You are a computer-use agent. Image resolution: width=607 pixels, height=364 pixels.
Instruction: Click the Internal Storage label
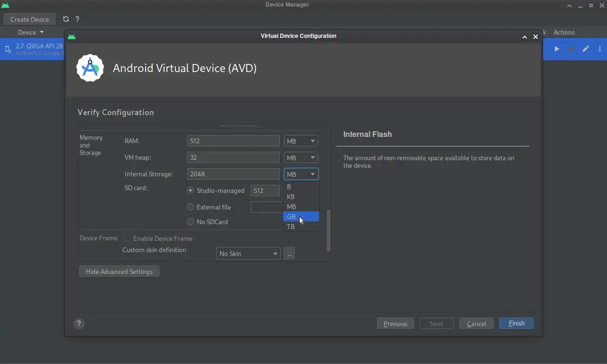tap(148, 174)
